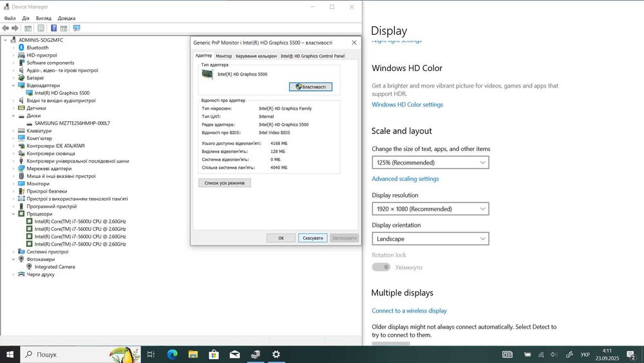Collapse the Відеоадаптери category
644x363 pixels.
click(x=13, y=86)
